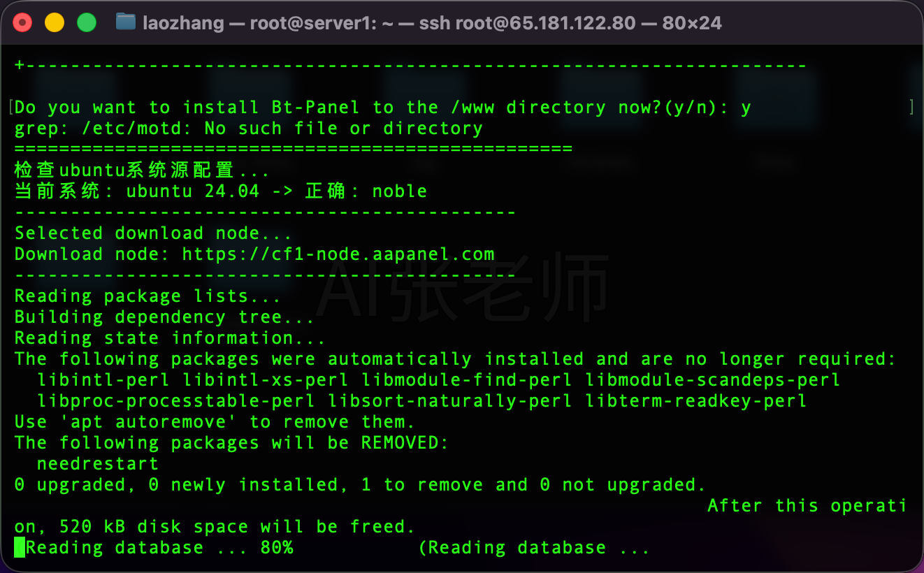Minimize the window using the yellow button
Image resolution: width=924 pixels, height=573 pixels.
tap(55, 23)
